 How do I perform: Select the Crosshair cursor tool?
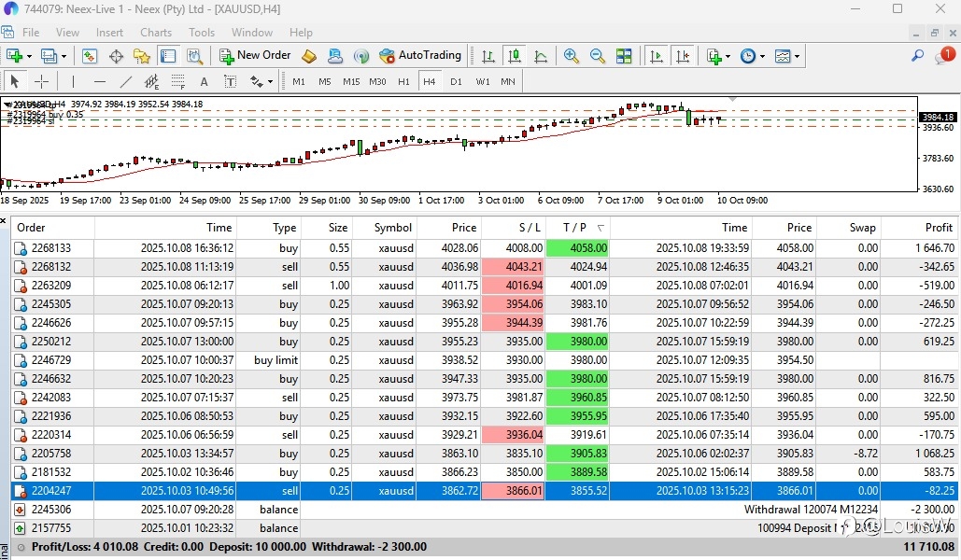tap(41, 81)
